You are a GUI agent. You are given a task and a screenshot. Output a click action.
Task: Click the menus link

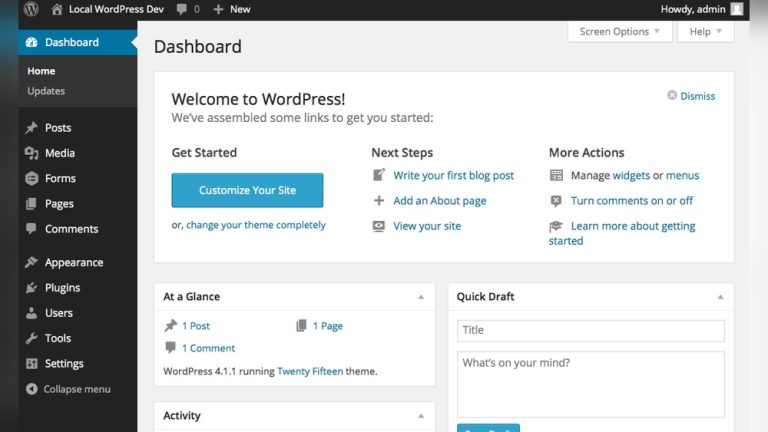[x=682, y=175]
